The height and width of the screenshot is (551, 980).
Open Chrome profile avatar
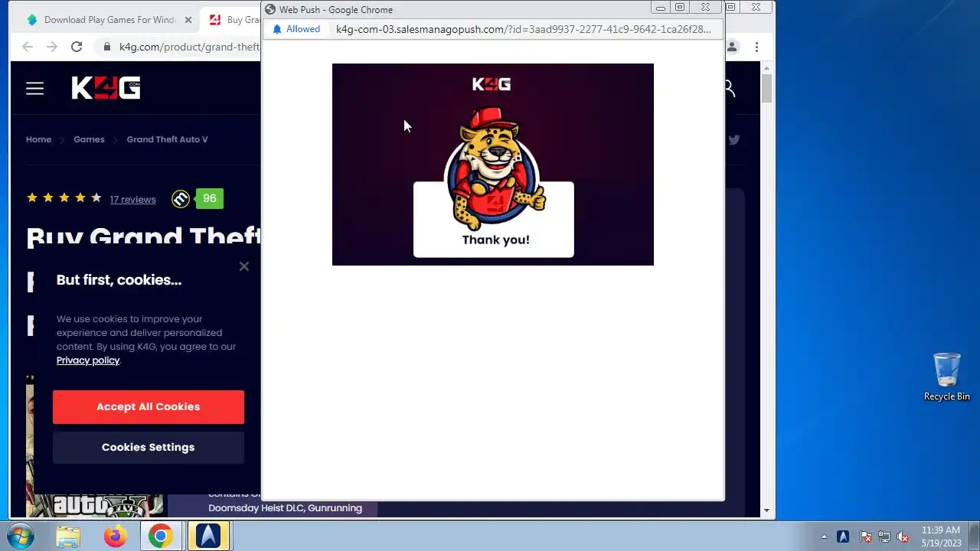pos(732,47)
